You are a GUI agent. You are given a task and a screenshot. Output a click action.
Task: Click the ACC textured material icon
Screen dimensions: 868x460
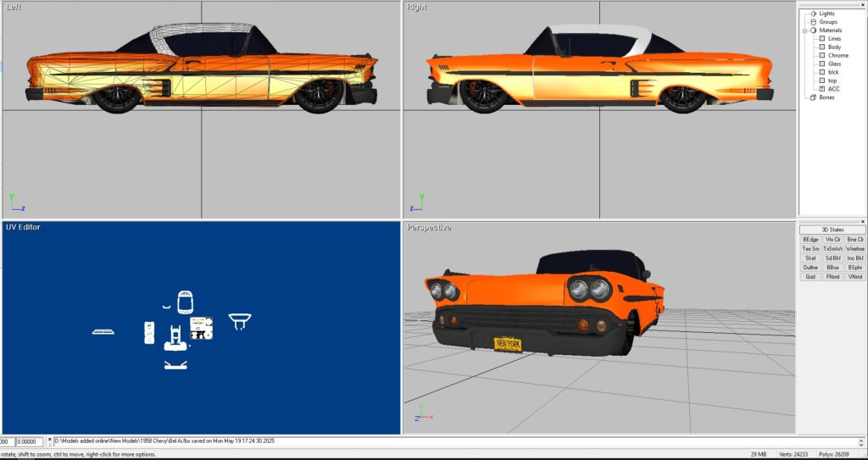[821, 89]
